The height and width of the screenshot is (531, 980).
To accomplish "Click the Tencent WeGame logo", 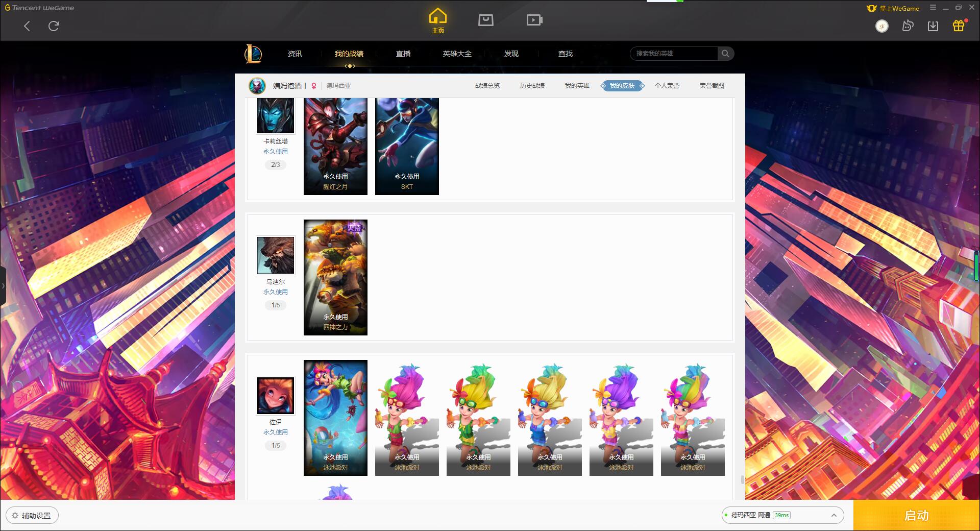I will tap(40, 8).
